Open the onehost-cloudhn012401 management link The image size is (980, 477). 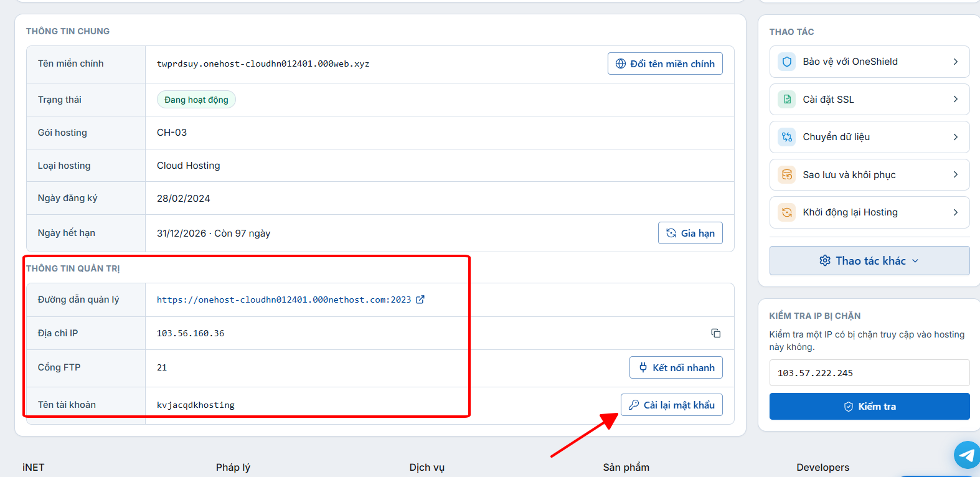284,300
